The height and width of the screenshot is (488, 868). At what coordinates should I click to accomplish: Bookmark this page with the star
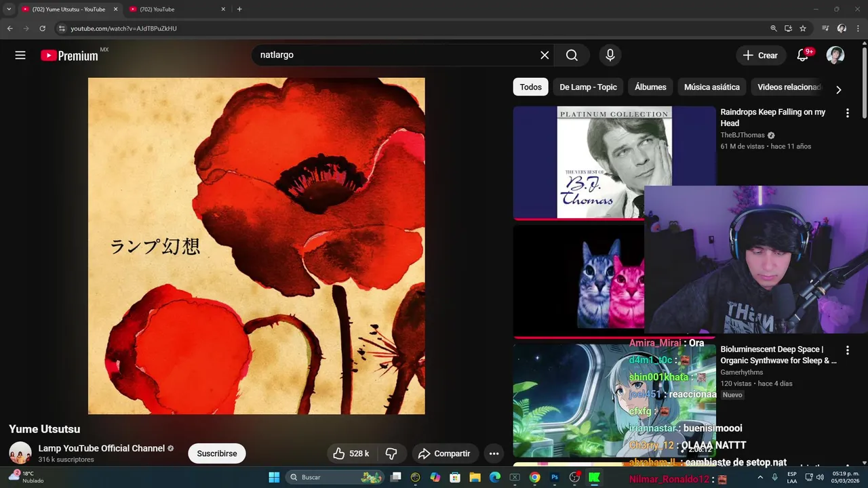(803, 28)
